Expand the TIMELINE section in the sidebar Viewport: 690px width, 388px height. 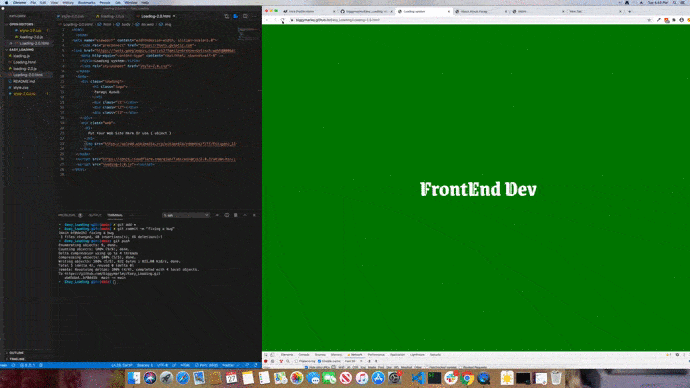pos(17,359)
